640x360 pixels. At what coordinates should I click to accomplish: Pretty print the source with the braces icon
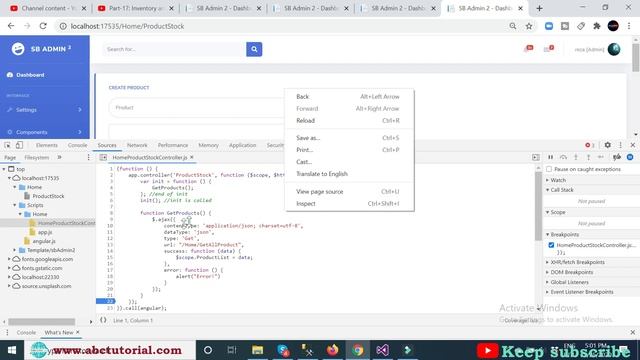pos(103,320)
